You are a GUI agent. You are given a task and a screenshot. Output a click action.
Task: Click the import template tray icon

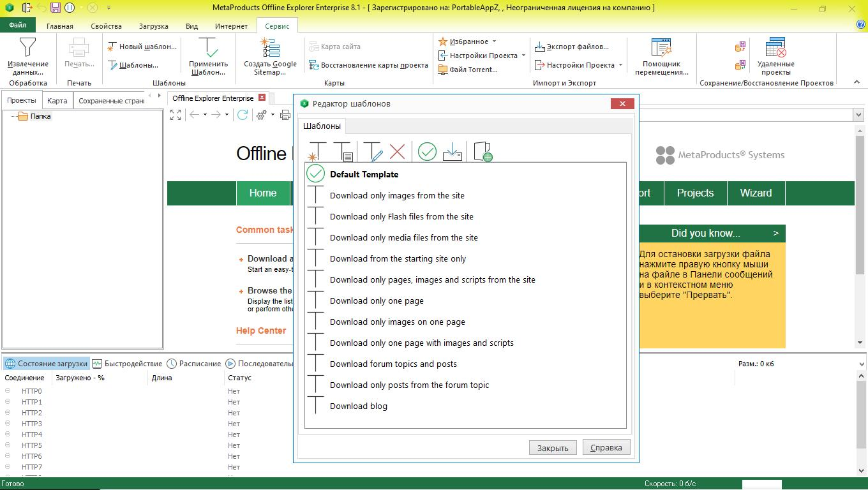point(452,152)
